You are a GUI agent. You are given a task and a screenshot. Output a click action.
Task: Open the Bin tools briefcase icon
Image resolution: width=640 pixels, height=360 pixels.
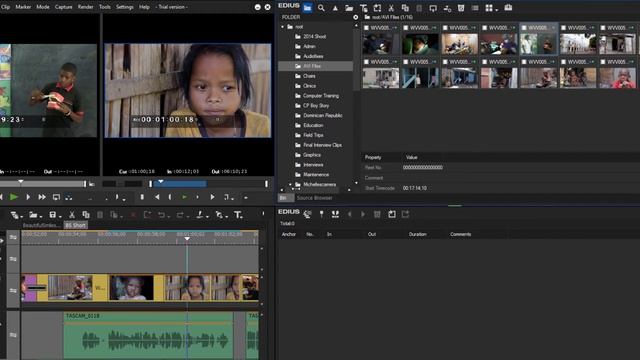pos(508,7)
